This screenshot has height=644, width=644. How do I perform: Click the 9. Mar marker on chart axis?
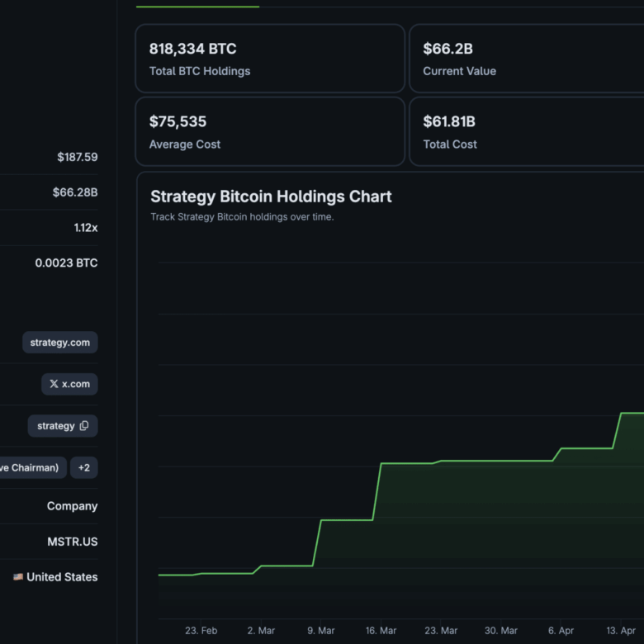point(321,630)
